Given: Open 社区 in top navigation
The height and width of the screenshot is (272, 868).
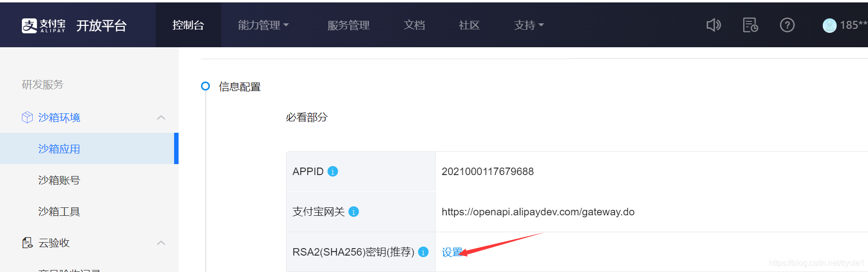Looking at the screenshot, I should (469, 25).
